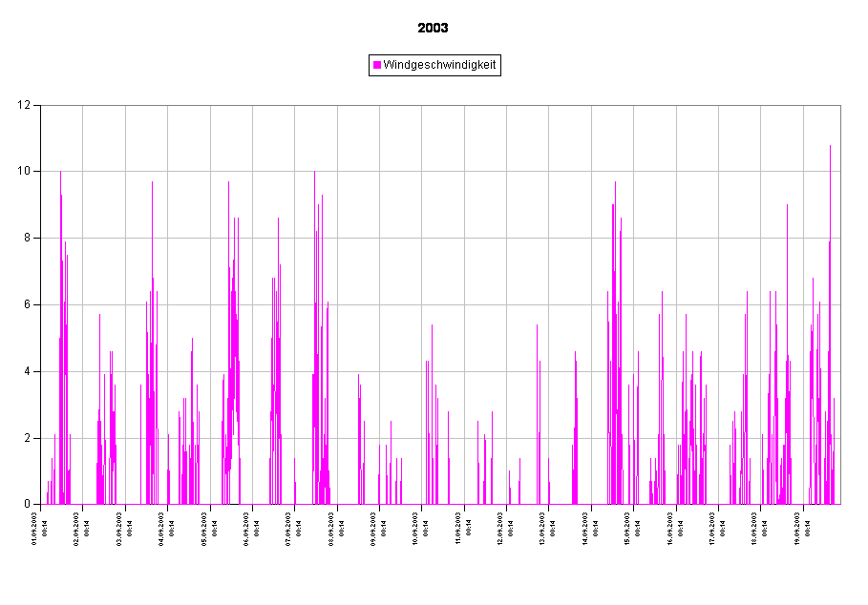Click the black bottom-right corner of the image
This screenshot has width=868, height=605.
point(862,599)
